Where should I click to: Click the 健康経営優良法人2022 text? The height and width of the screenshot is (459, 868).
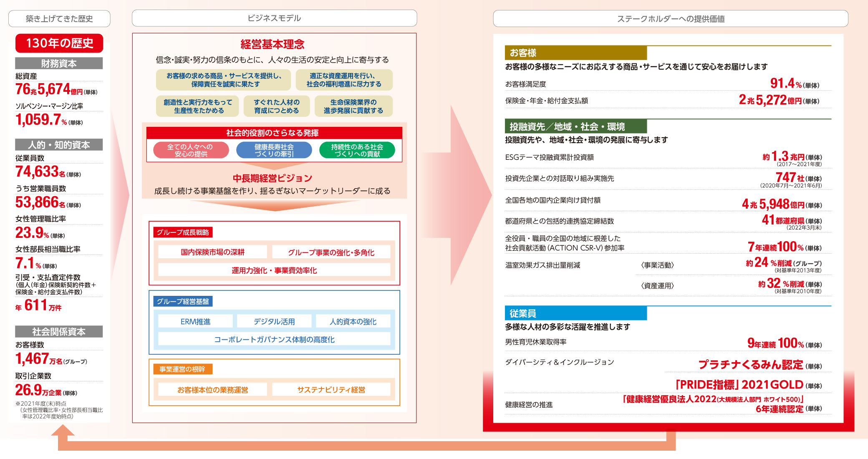(x=713, y=399)
